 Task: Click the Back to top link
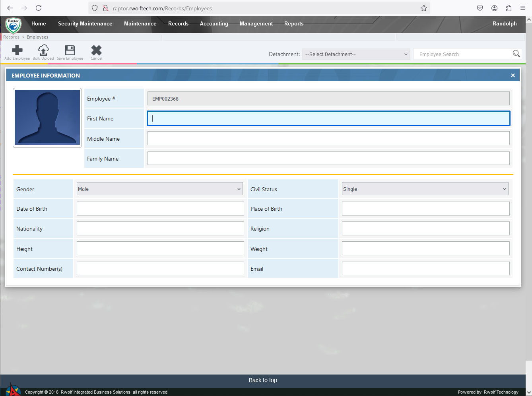pos(263,380)
